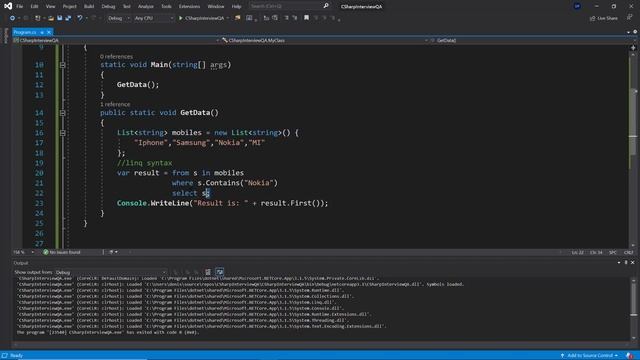Pin the Output panel auto-hide icon
The image size is (640, 360).
coord(626,262)
